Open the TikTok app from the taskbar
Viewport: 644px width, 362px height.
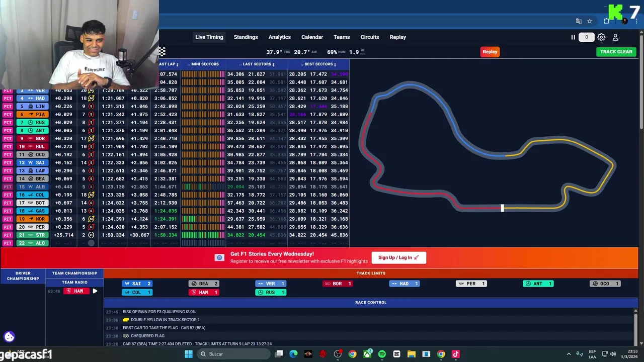[x=456, y=354]
